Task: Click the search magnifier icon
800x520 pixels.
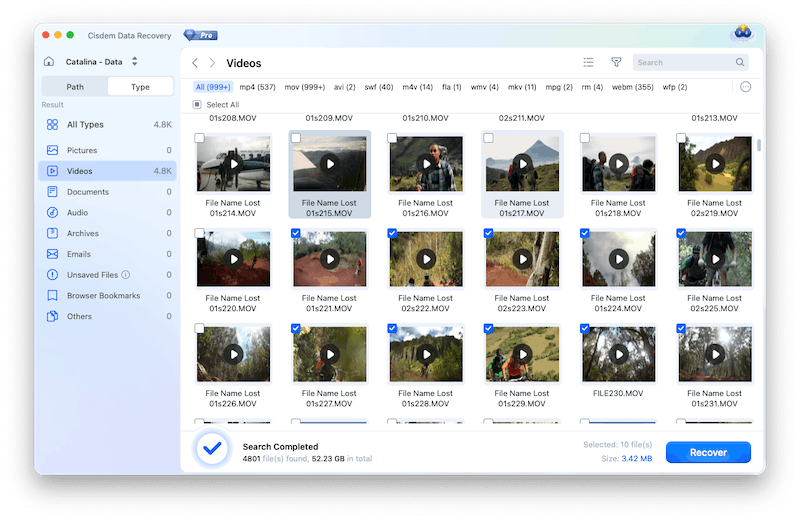Action: [740, 62]
